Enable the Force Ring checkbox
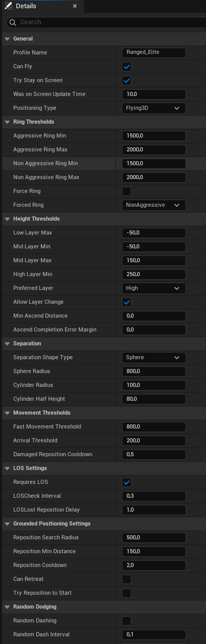Image resolution: width=206 pixels, height=644 pixels. tap(127, 191)
